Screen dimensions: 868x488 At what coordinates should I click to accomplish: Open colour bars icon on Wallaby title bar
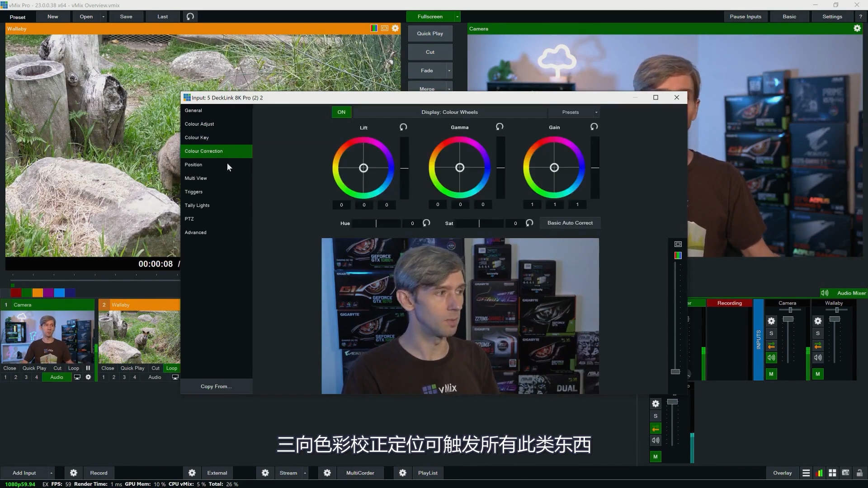tap(373, 28)
